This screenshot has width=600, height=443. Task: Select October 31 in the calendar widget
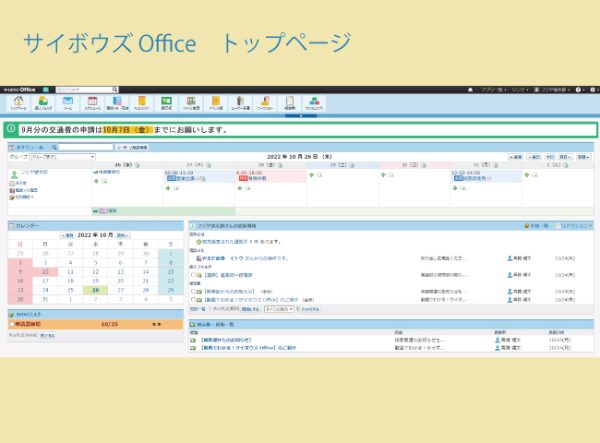(x=45, y=299)
